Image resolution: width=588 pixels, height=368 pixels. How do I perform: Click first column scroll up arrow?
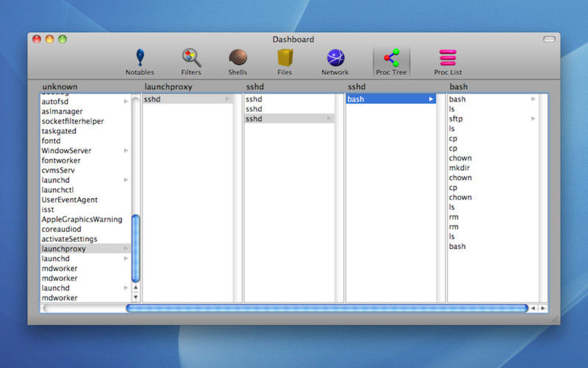136,288
